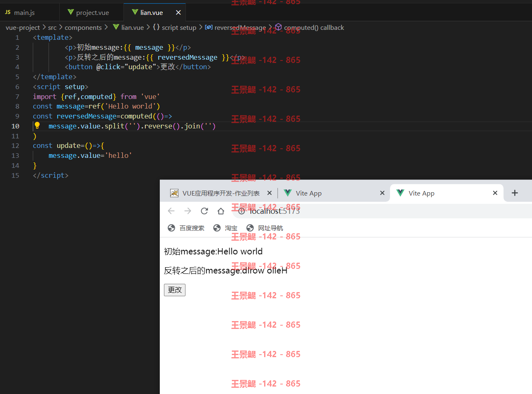View site information icon in address bar

click(x=241, y=211)
